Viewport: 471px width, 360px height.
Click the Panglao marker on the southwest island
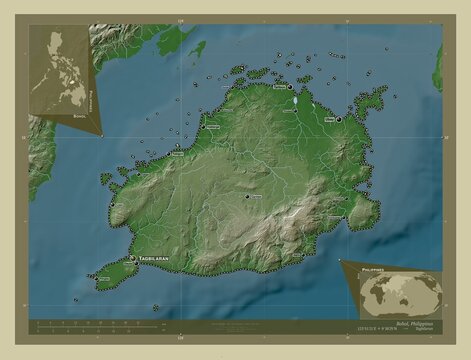96,278
